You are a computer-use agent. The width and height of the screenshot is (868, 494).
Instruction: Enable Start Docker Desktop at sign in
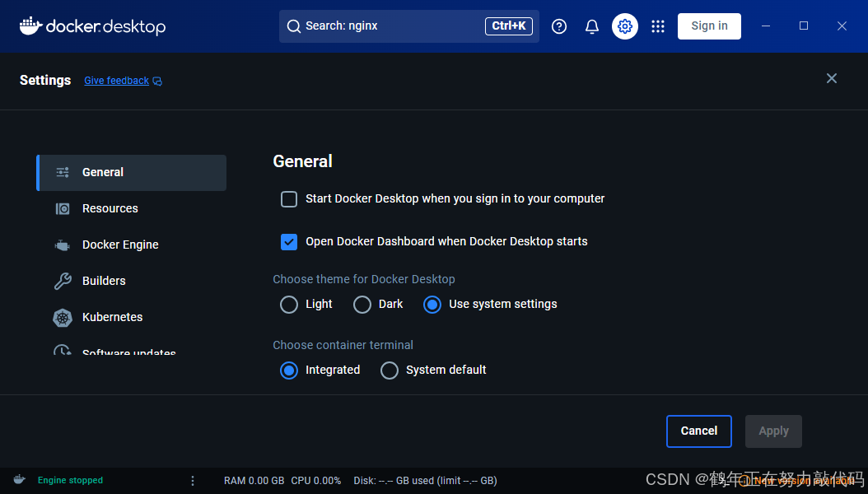[x=289, y=199]
